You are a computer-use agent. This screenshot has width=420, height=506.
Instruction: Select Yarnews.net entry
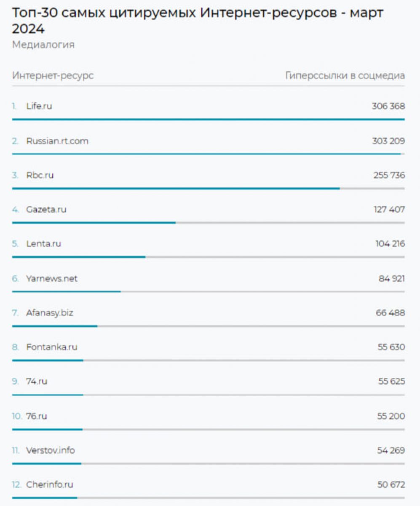pos(52,279)
